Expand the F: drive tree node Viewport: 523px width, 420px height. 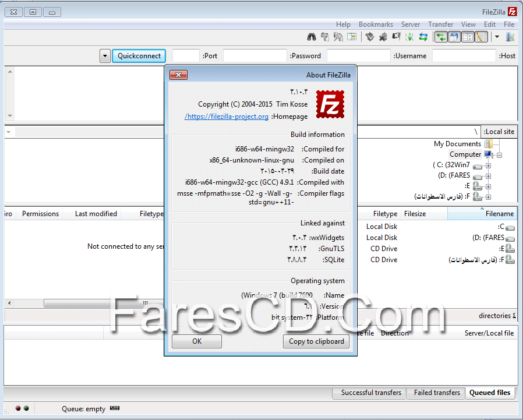(488, 197)
